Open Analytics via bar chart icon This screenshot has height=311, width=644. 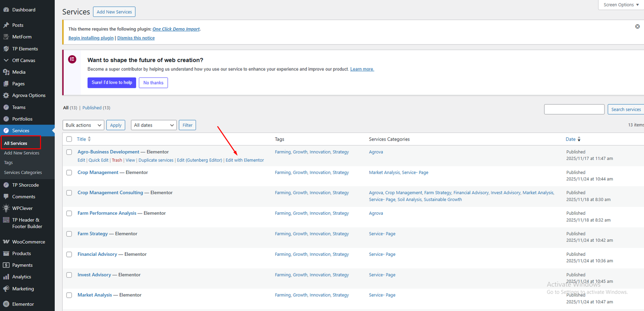coord(6,277)
